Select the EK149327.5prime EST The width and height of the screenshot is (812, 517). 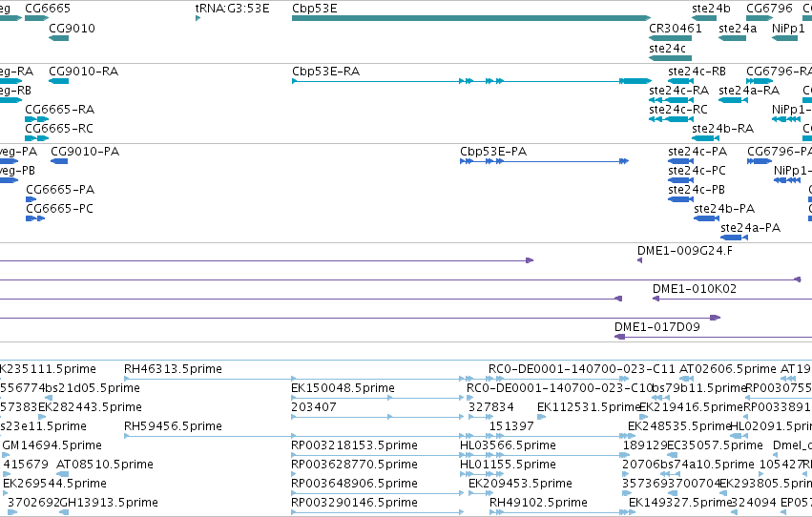633,513
